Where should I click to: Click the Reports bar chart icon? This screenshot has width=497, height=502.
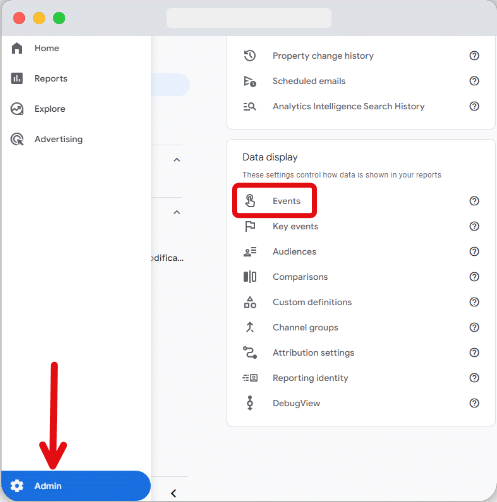(17, 79)
